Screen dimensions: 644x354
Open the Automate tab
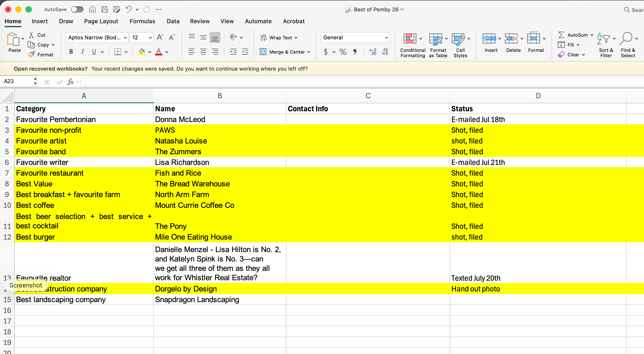tap(258, 21)
